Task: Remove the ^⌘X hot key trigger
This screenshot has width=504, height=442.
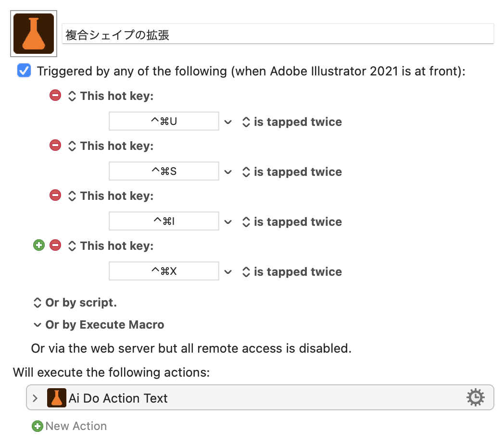Action: pyautogui.click(x=55, y=246)
